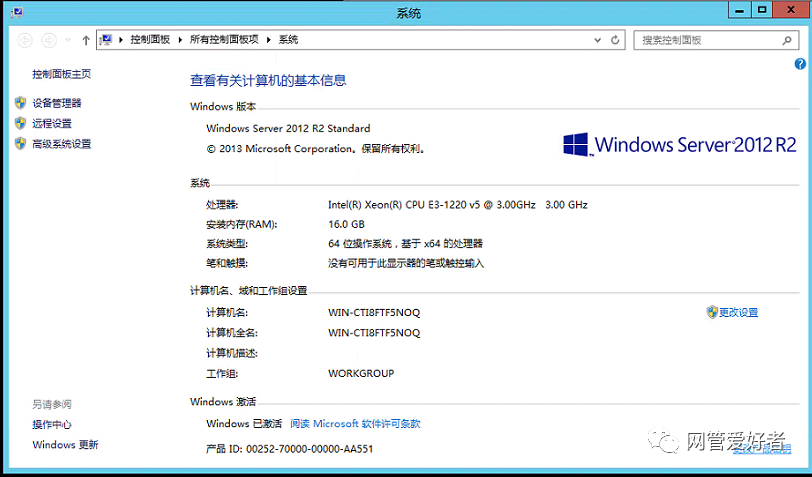Open 操作中心 link

(52, 425)
